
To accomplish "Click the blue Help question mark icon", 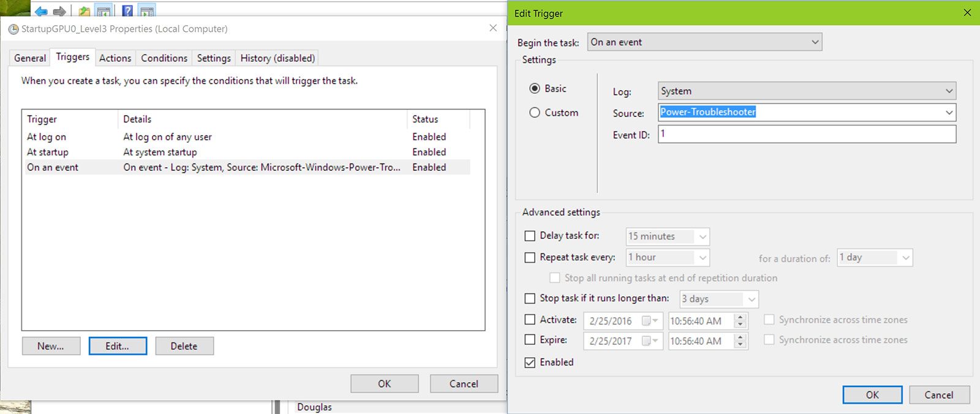I will click(127, 10).
